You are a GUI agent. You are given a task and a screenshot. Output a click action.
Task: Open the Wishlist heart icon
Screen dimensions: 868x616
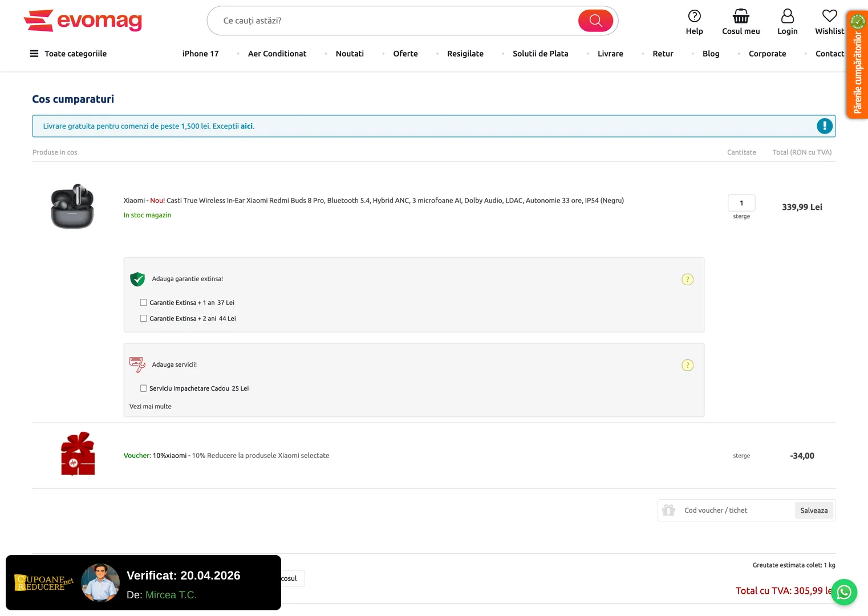click(829, 16)
